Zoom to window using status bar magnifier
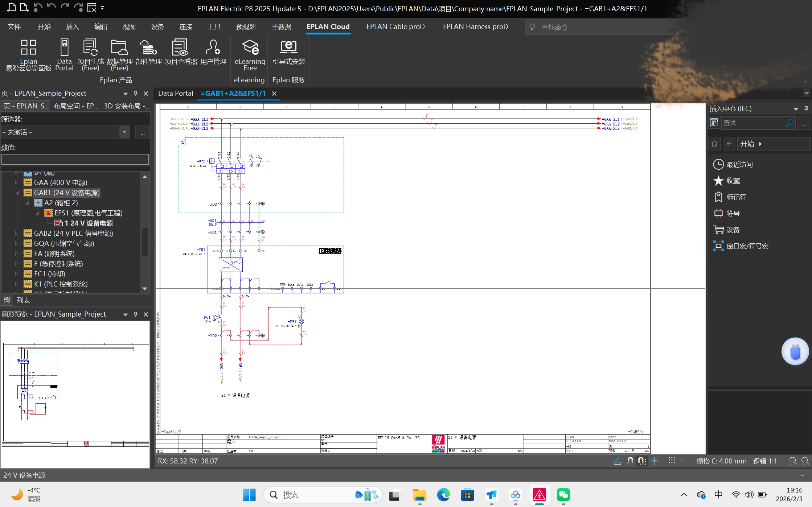The image size is (812, 507). coord(793,461)
